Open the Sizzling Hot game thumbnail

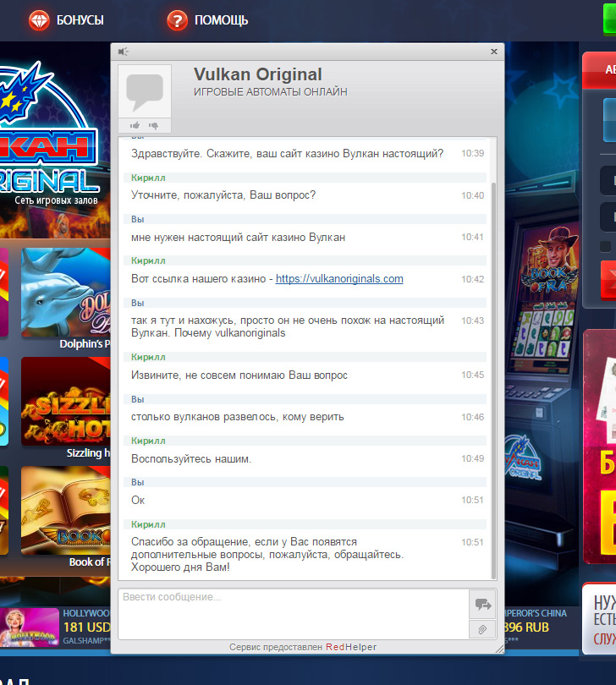pyautogui.click(x=66, y=402)
